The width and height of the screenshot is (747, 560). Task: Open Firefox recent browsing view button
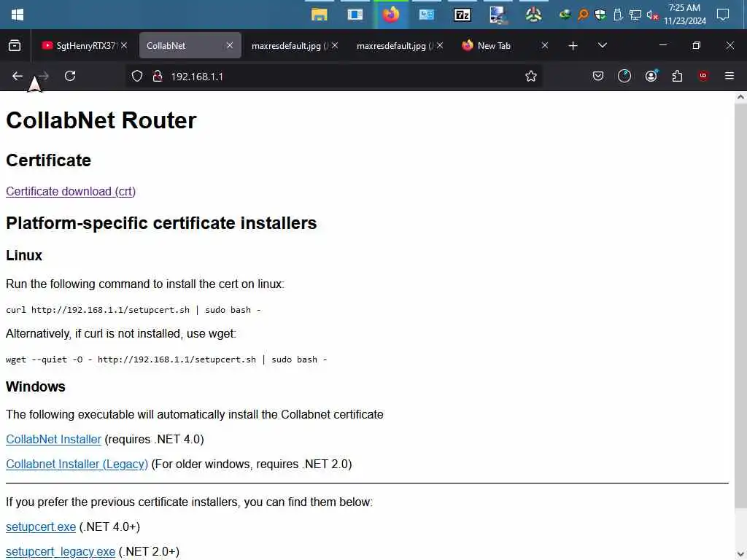tap(15, 46)
